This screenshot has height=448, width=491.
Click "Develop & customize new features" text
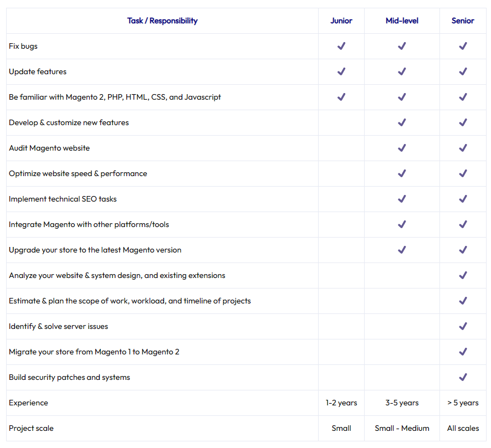(69, 122)
